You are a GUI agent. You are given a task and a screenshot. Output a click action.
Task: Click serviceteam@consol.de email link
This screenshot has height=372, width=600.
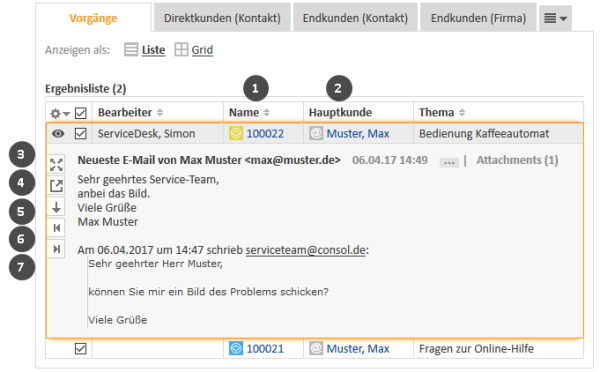pyautogui.click(x=305, y=250)
